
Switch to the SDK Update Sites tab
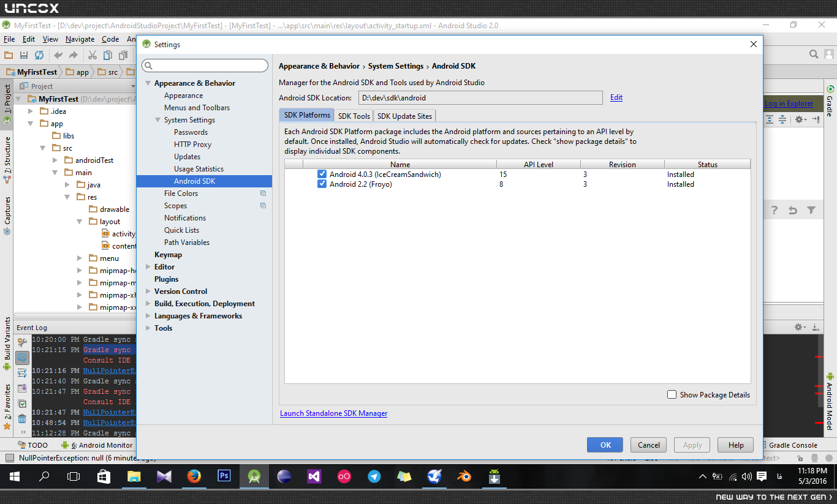tap(404, 116)
